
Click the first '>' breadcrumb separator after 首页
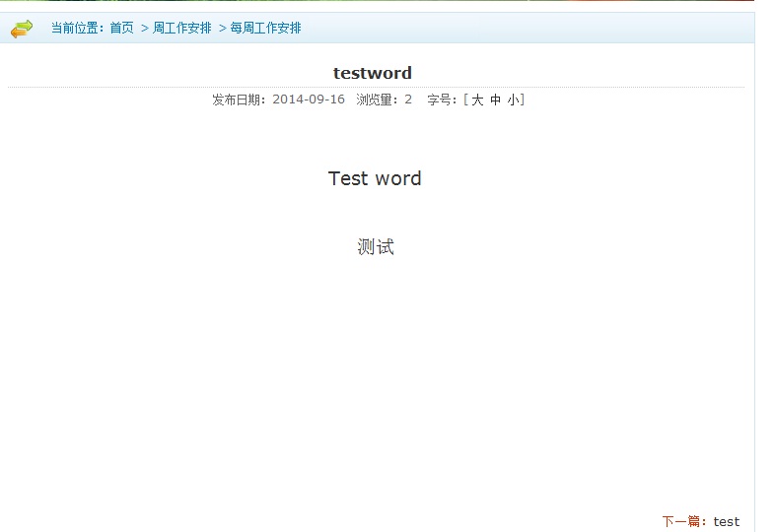pyautogui.click(x=145, y=28)
